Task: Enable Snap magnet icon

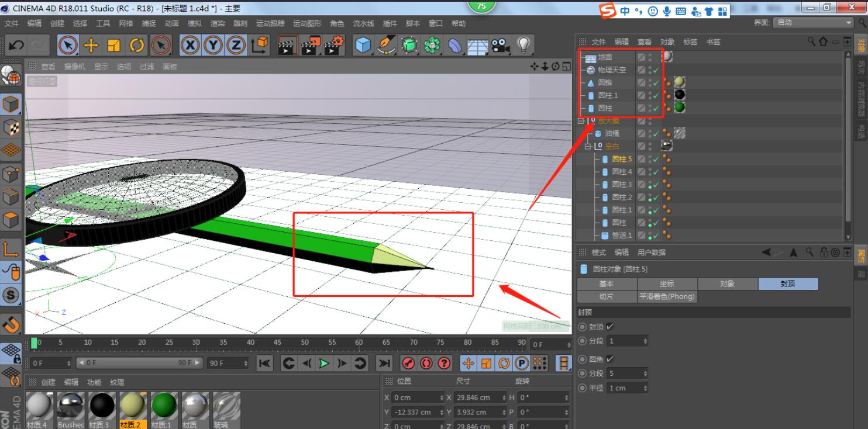Action: [x=12, y=323]
